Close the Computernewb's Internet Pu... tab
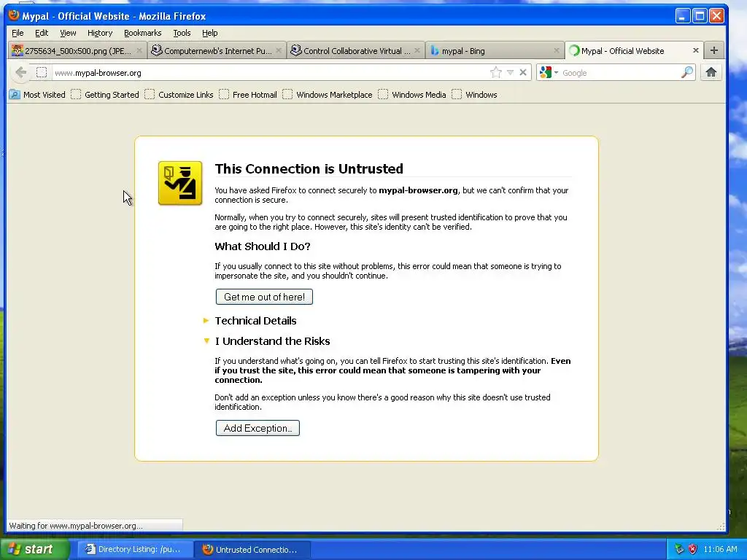Image resolution: width=747 pixels, height=560 pixels. coord(279,50)
